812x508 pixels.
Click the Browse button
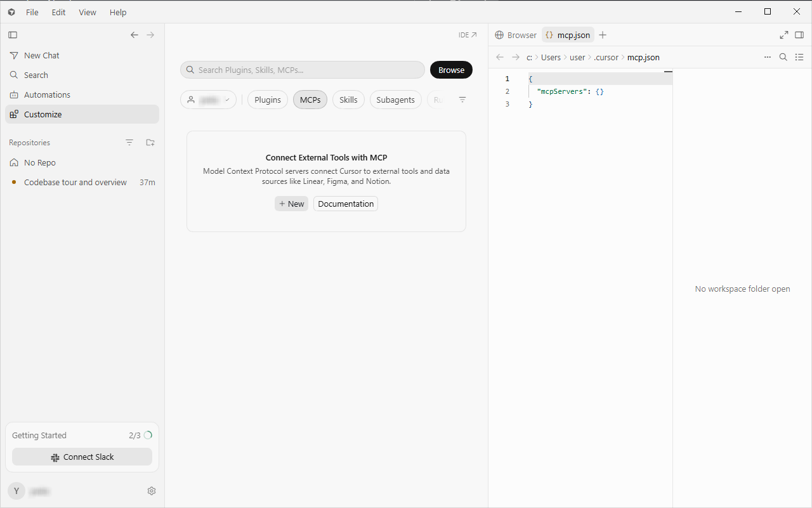tap(451, 70)
